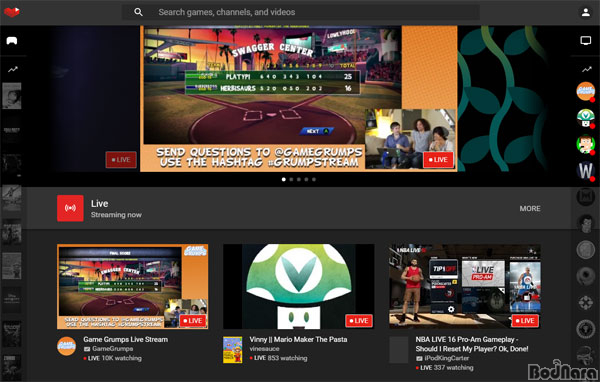Click the iPodKingCarter channel name

click(x=447, y=358)
